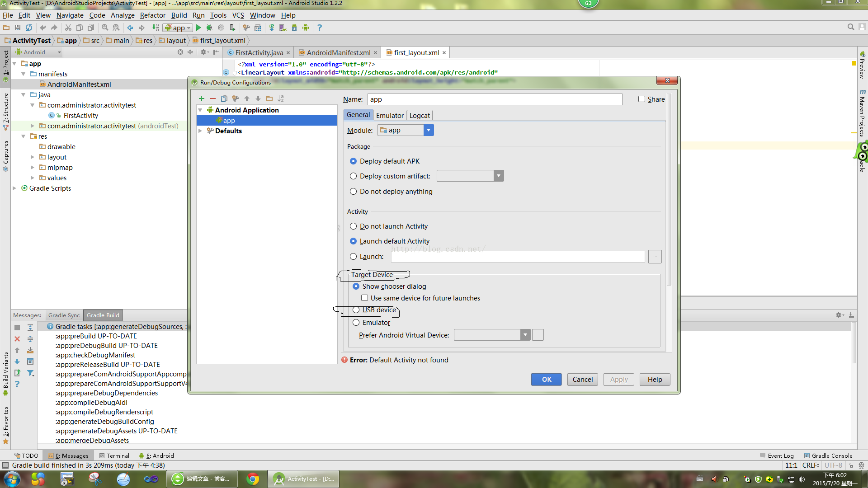Synchronize project files via toolbar icon
The height and width of the screenshot is (488, 868).
click(29, 28)
